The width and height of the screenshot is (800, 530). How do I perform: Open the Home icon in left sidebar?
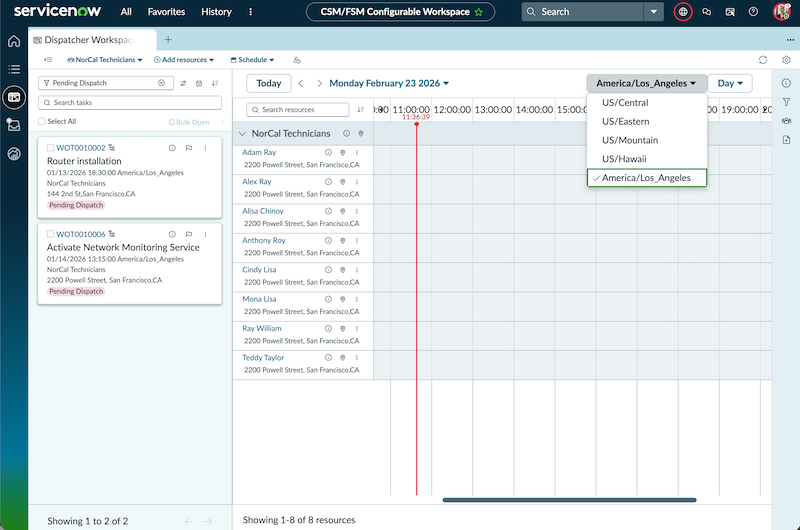[14, 41]
